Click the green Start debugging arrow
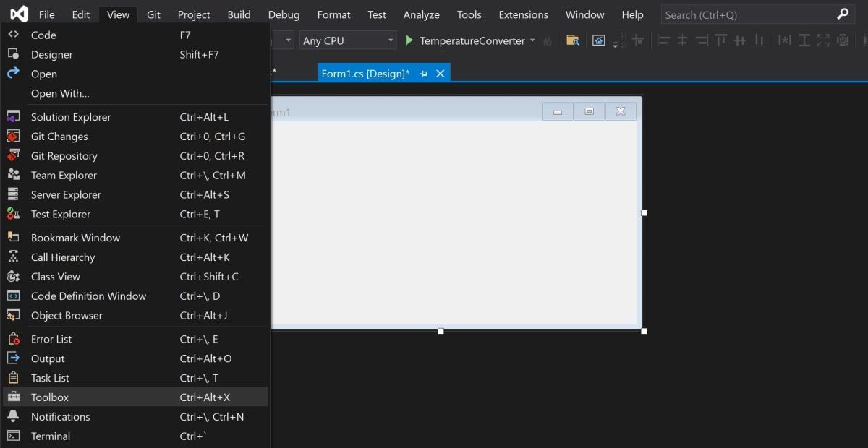The width and height of the screenshot is (868, 448). (409, 40)
